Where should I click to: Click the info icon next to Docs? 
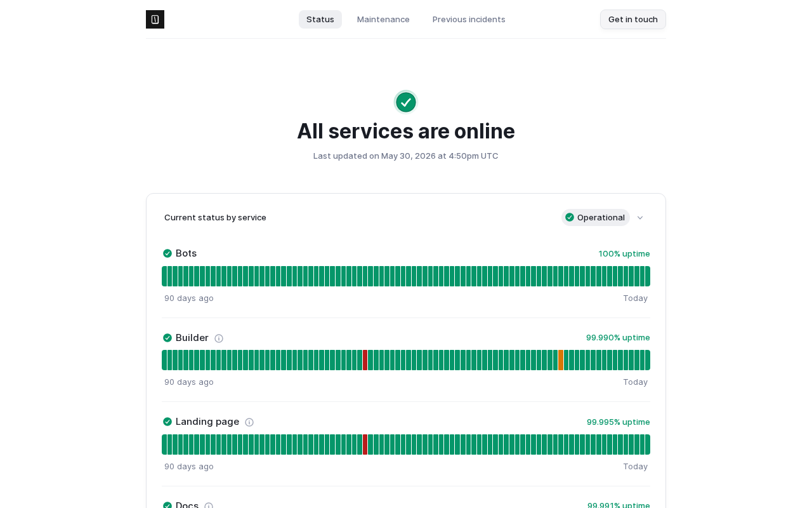click(x=209, y=505)
